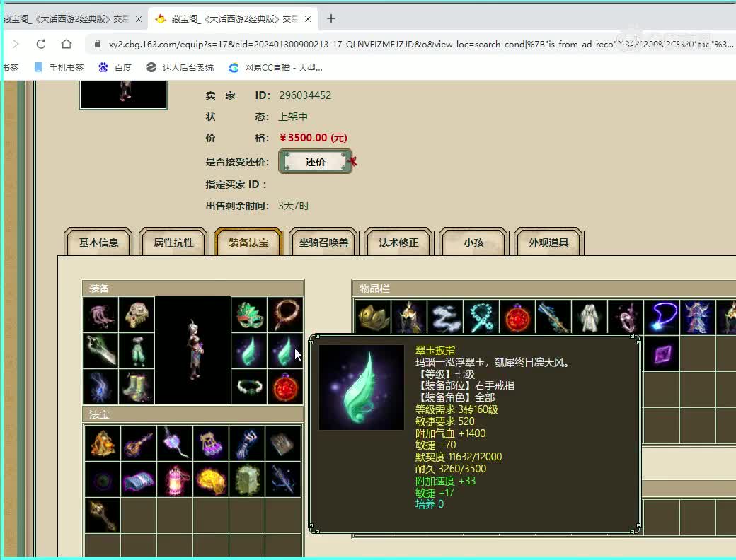Open the 网易CC直播 bookmark

pos(275,68)
